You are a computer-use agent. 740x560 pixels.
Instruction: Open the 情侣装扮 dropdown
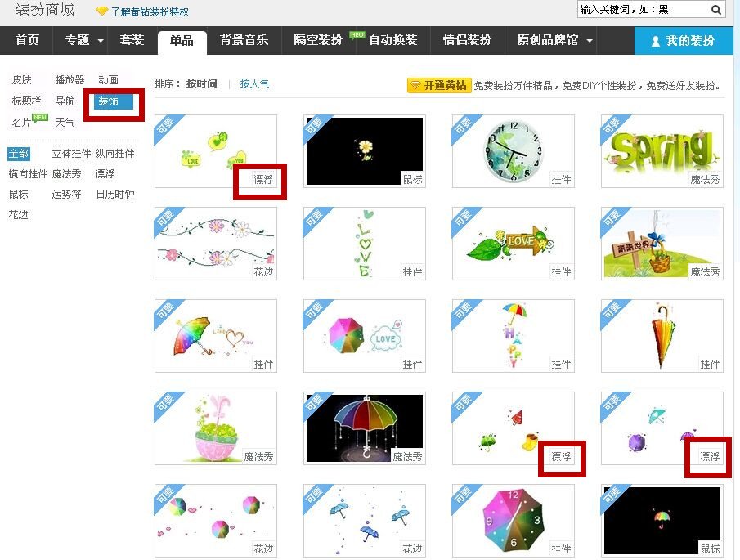point(467,39)
